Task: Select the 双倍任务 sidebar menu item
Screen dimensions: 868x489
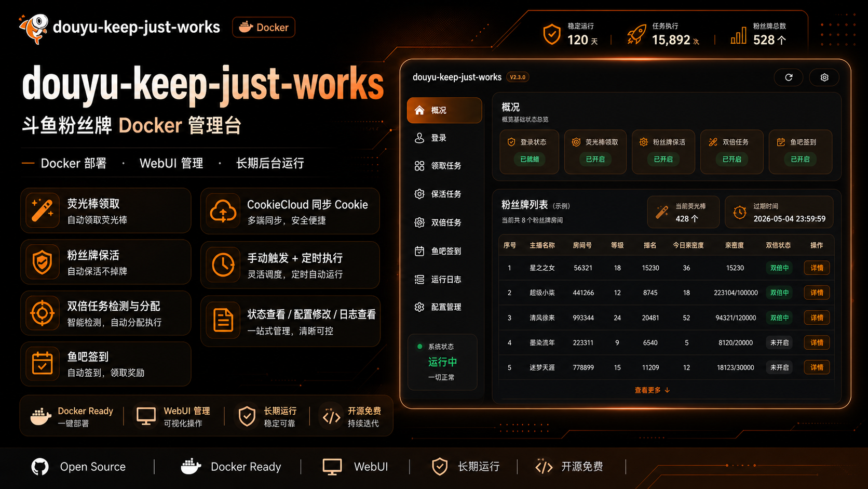Action: 444,222
